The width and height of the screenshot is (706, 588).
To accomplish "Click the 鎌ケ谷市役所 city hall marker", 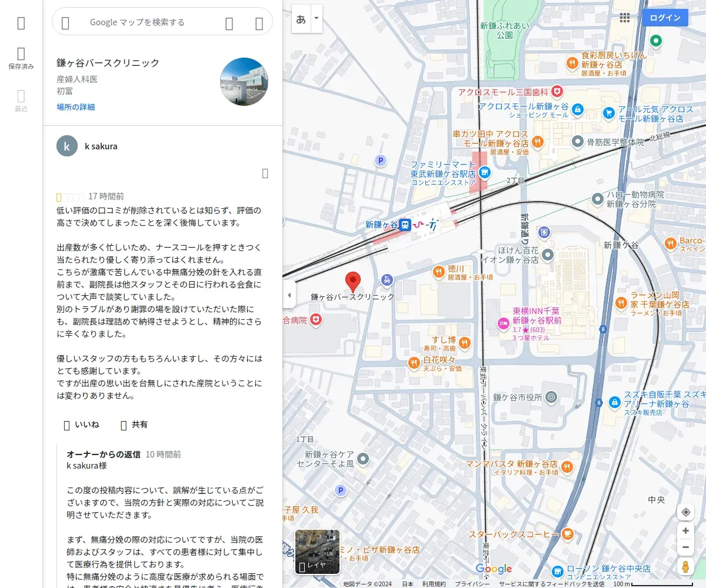I will coord(551,397).
